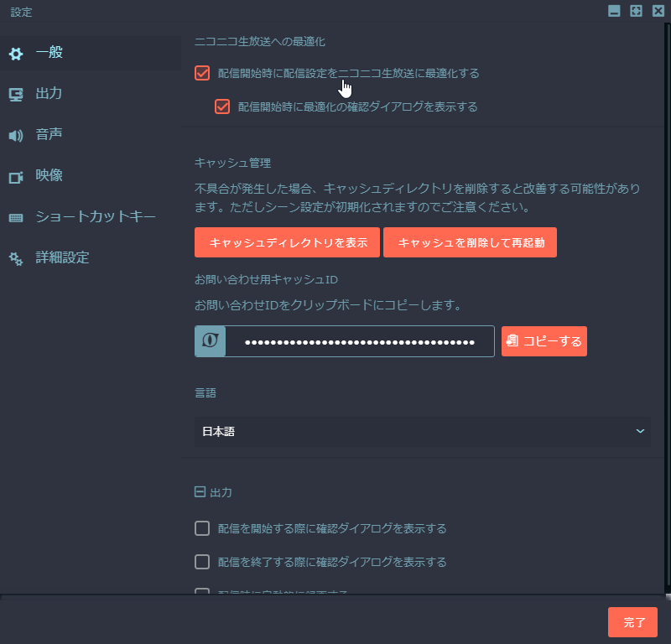Image resolution: width=671 pixels, height=644 pixels.
Task: Click キャッシュを削除して再起動
Action: pyautogui.click(x=470, y=242)
